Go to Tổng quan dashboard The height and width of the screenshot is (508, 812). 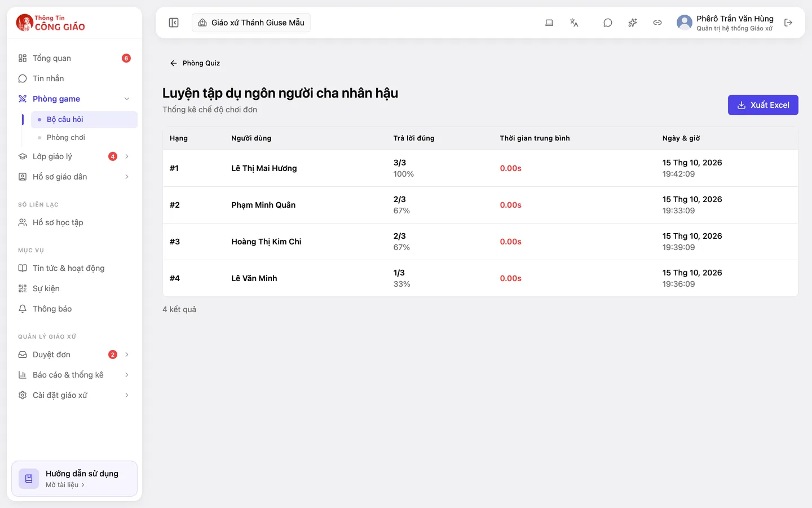(74, 58)
